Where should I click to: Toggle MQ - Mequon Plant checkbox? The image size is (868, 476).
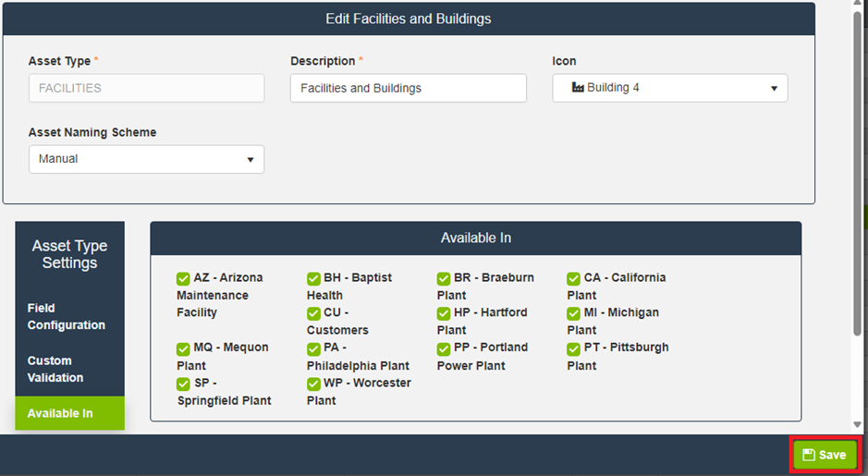(183, 348)
